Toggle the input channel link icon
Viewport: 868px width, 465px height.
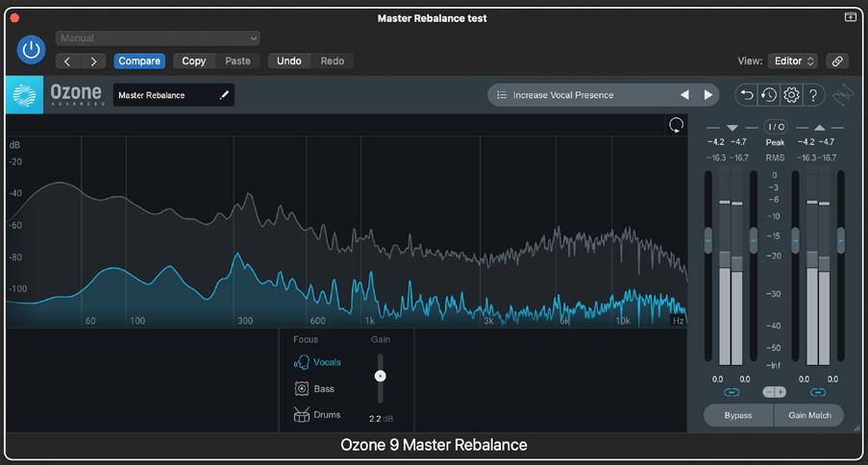[x=732, y=393]
